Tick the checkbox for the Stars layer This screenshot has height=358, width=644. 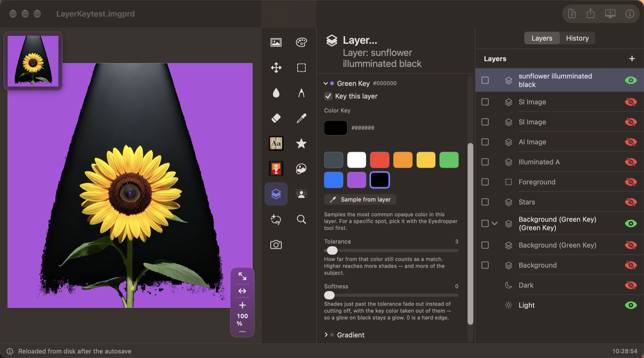(x=485, y=202)
